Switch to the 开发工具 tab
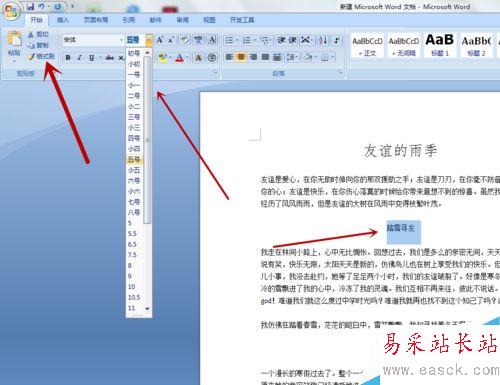500x385 pixels. 242,20
